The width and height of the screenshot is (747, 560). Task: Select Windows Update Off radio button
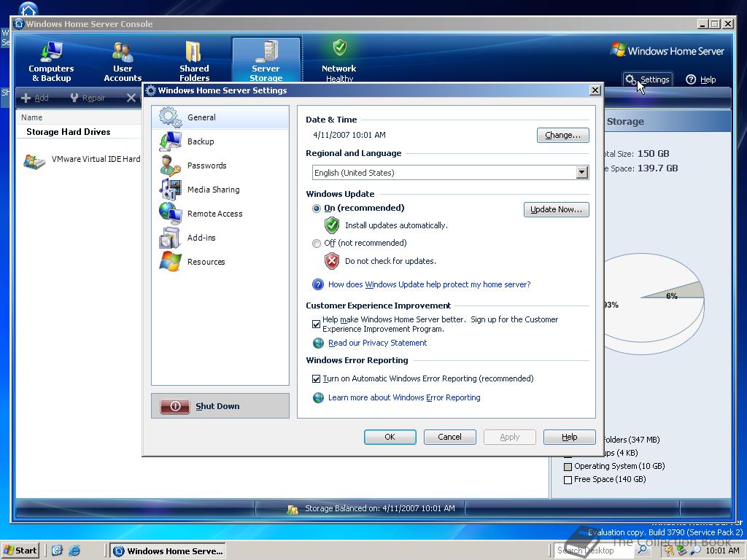317,244
